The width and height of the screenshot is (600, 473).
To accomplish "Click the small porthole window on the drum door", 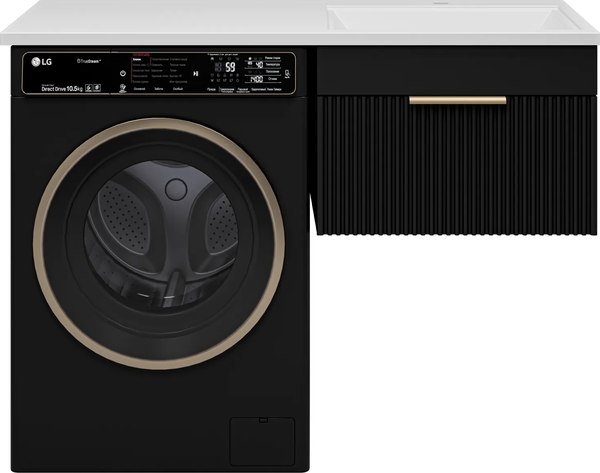I will (x=176, y=188).
